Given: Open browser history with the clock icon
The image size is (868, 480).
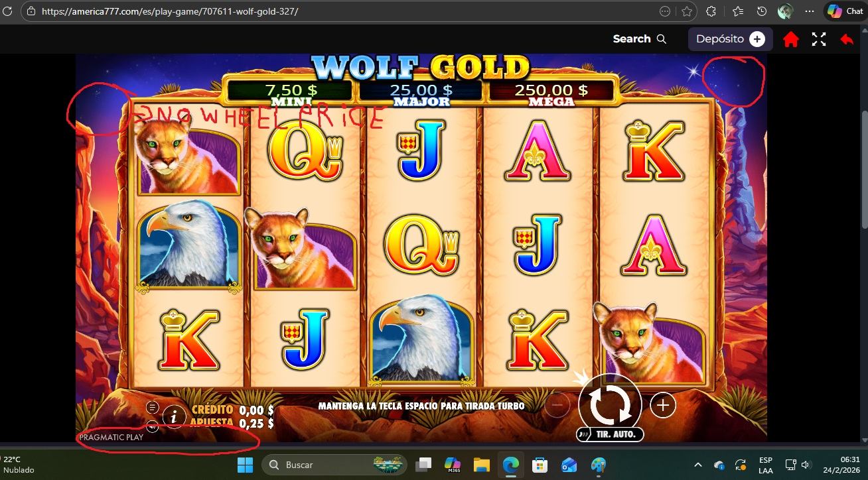Looking at the screenshot, I should (762, 11).
